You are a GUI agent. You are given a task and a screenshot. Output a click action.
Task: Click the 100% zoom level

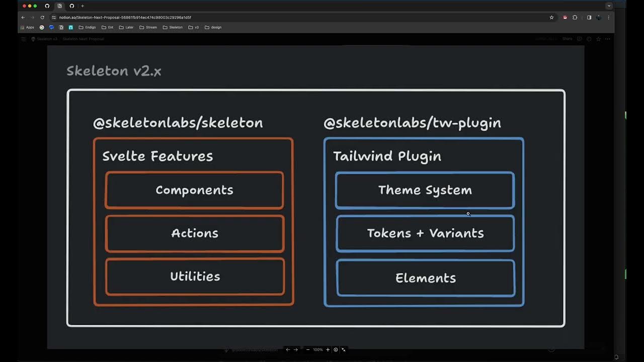(x=318, y=349)
